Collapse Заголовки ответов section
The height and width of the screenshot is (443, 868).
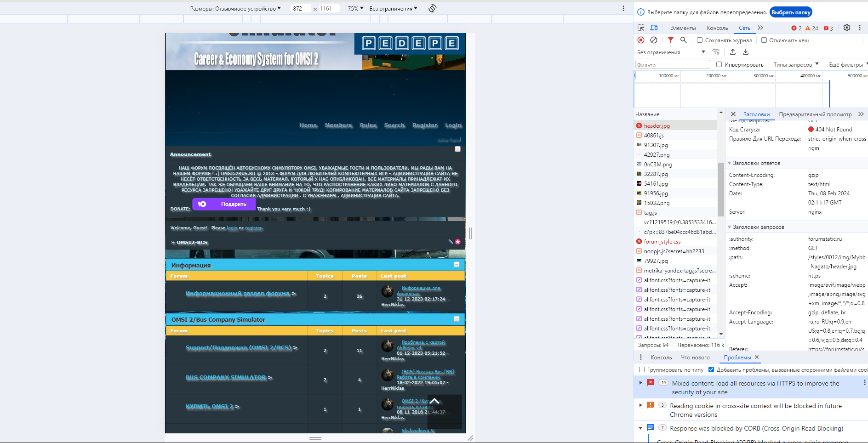click(x=729, y=163)
